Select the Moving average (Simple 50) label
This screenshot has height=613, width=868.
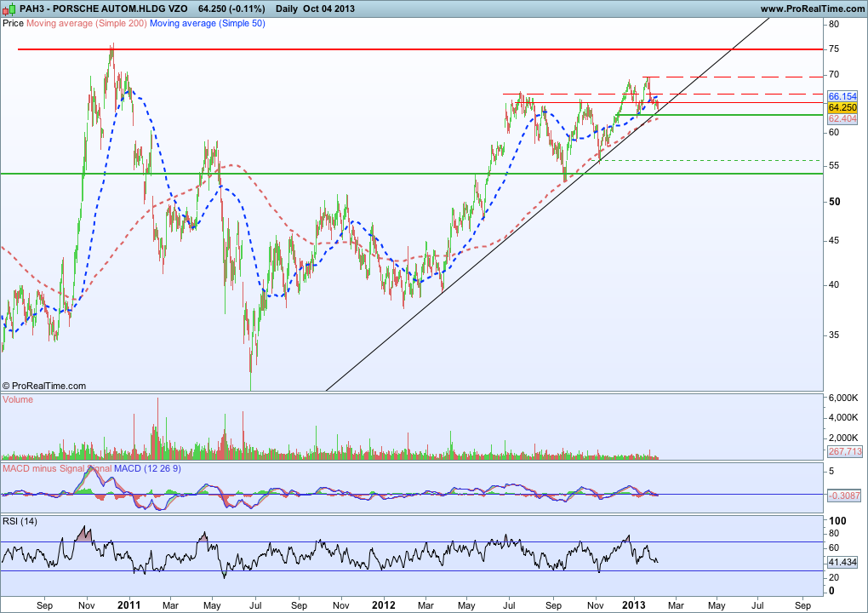(208, 23)
